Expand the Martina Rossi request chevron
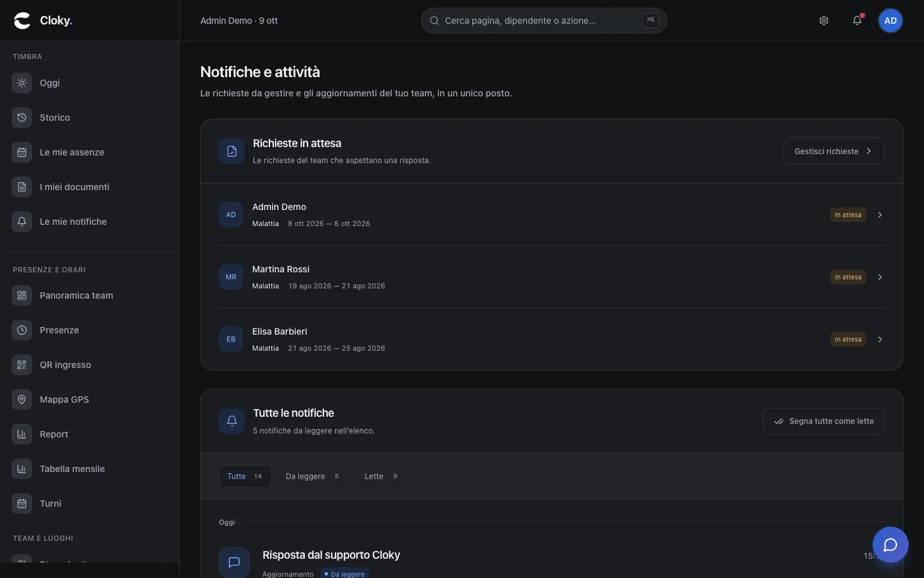Image resolution: width=924 pixels, height=578 pixels. coord(880,277)
